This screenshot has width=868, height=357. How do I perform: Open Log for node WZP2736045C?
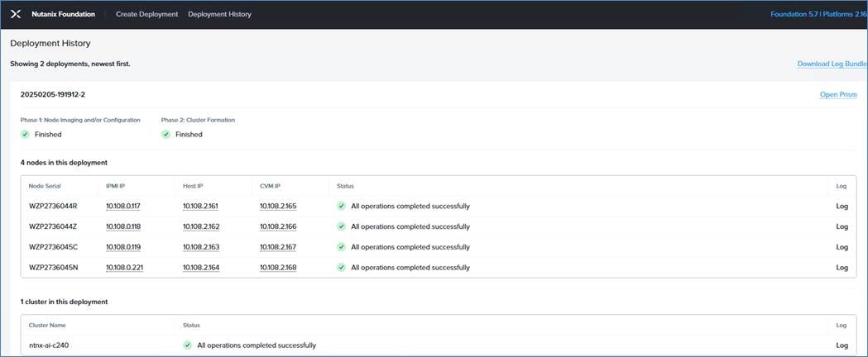(x=842, y=247)
